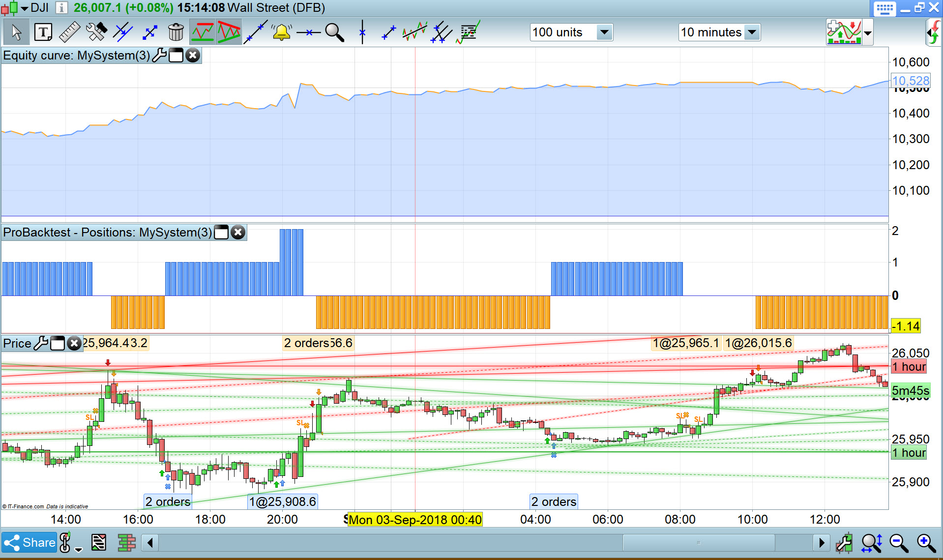Toggle the oblique trendline triangle tool

click(x=229, y=32)
